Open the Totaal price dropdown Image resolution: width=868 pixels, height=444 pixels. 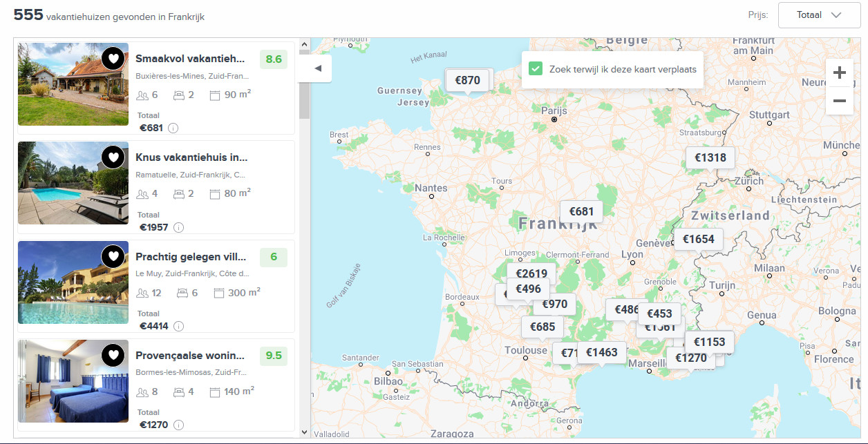pyautogui.click(x=818, y=15)
